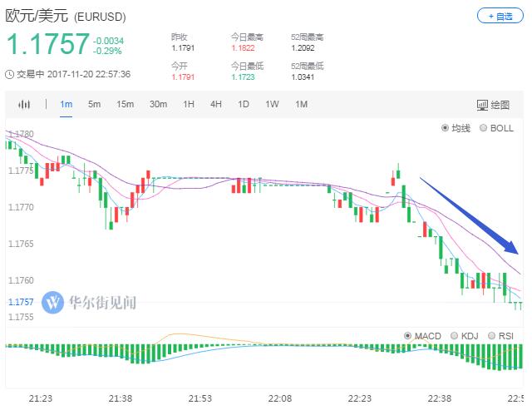
Task: Click the 21:23 time axis label
Action: coord(41,398)
